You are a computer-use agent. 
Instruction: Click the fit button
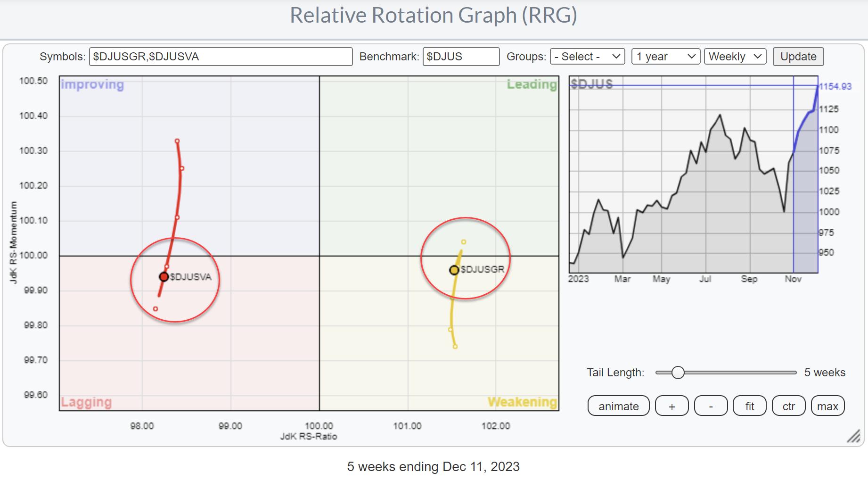point(749,406)
